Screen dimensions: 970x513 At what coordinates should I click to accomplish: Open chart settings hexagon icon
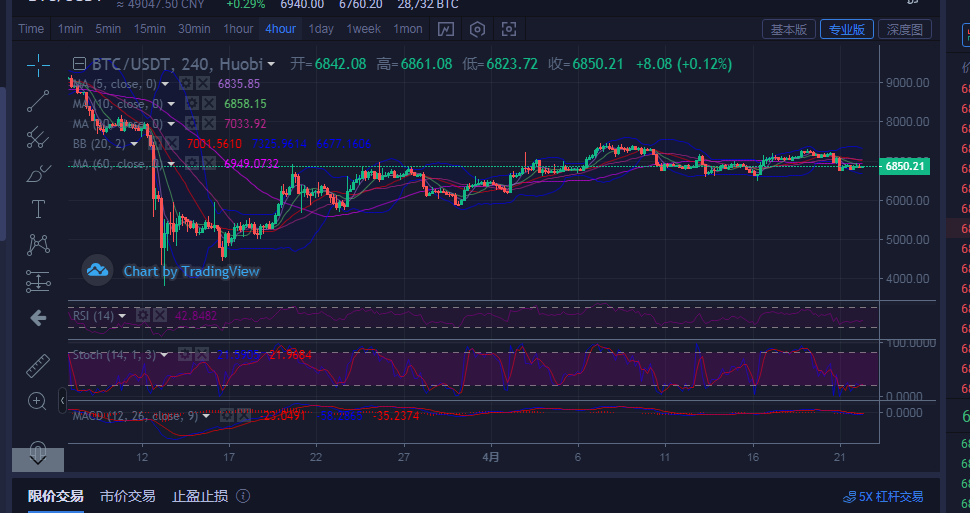point(477,29)
